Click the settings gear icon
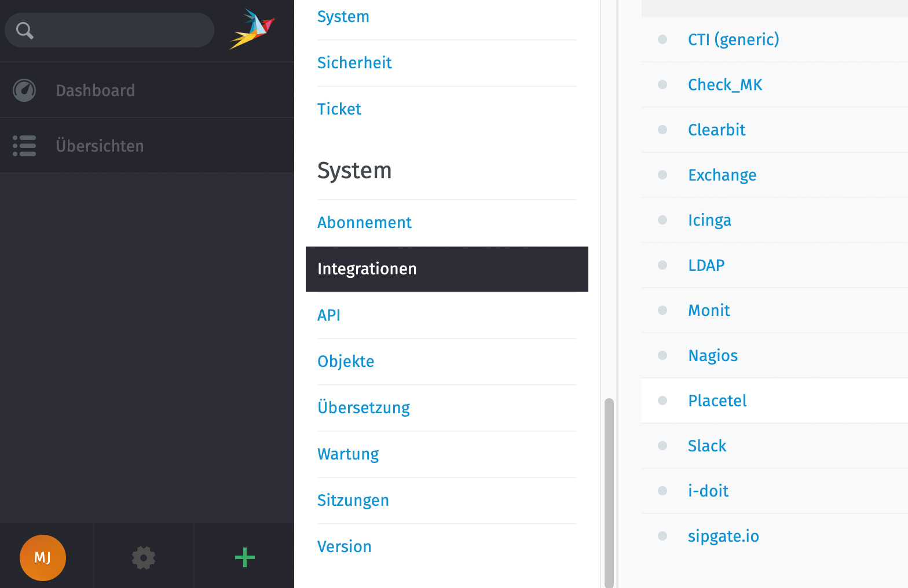Screen dimensions: 908x588 144,557
